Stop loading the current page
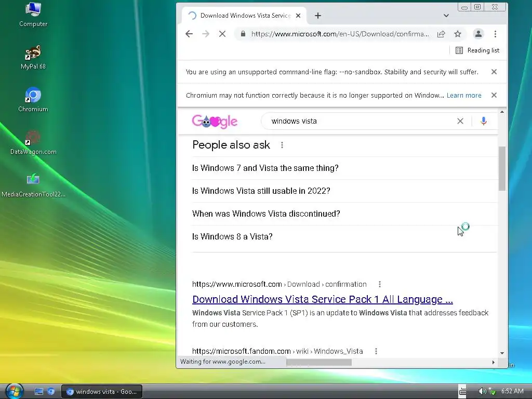The width and height of the screenshot is (532, 399). tap(222, 34)
